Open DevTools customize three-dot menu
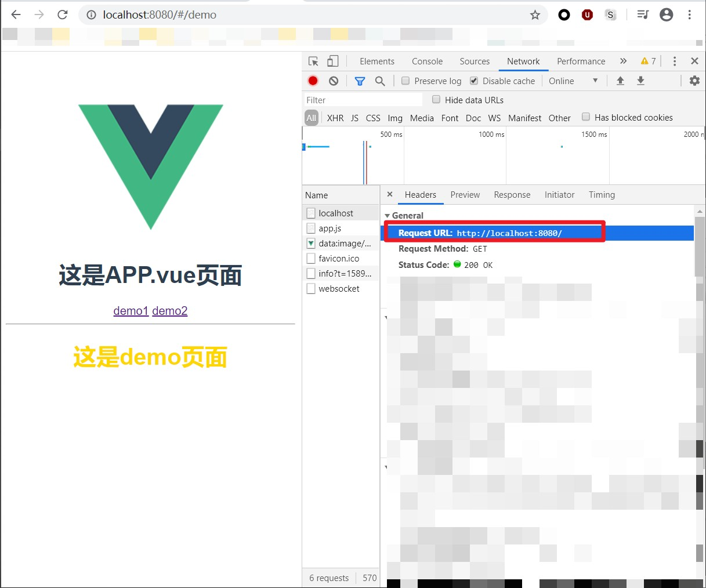 coord(674,61)
